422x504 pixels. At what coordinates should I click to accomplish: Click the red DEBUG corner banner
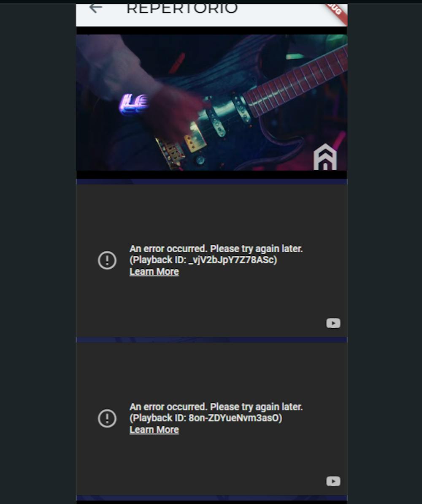click(x=336, y=12)
